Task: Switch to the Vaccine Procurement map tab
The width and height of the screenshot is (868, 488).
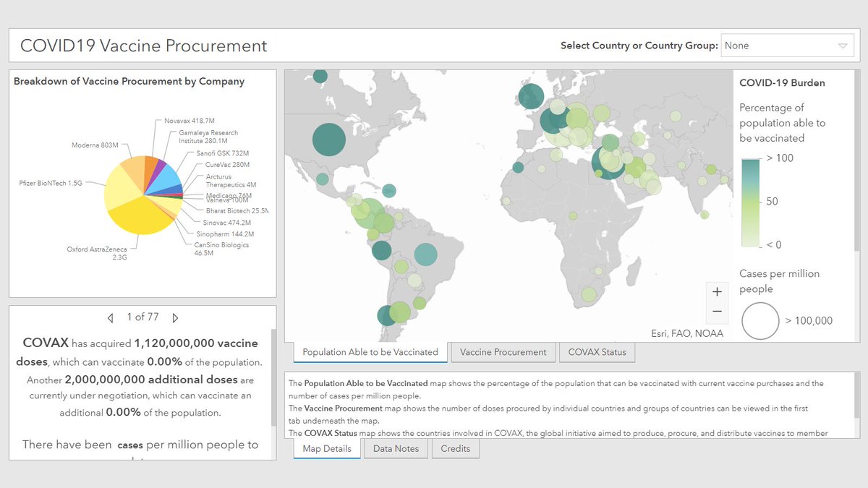Action: tap(503, 352)
